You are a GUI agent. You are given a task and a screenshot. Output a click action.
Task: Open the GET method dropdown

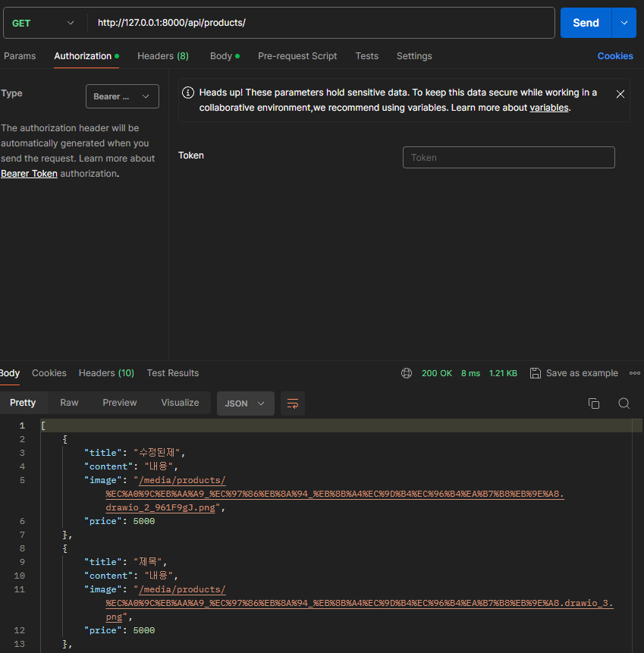[x=43, y=23]
